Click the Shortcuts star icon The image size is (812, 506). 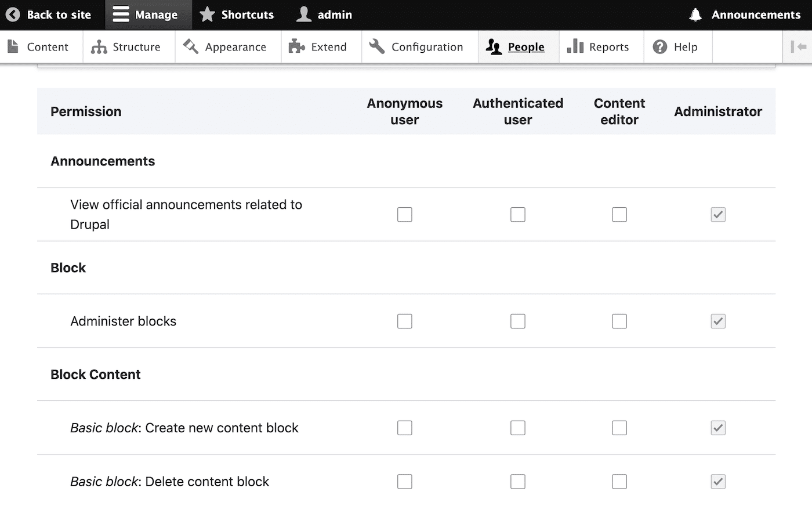(207, 15)
